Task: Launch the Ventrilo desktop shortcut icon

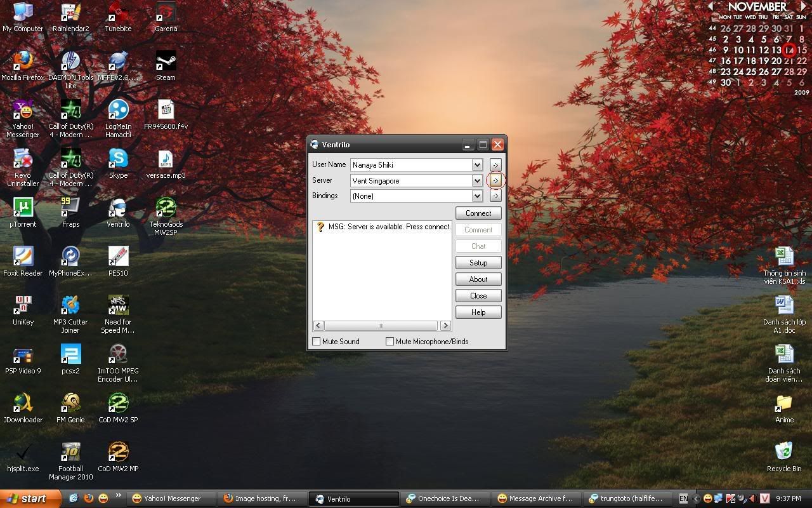Action: point(118,213)
